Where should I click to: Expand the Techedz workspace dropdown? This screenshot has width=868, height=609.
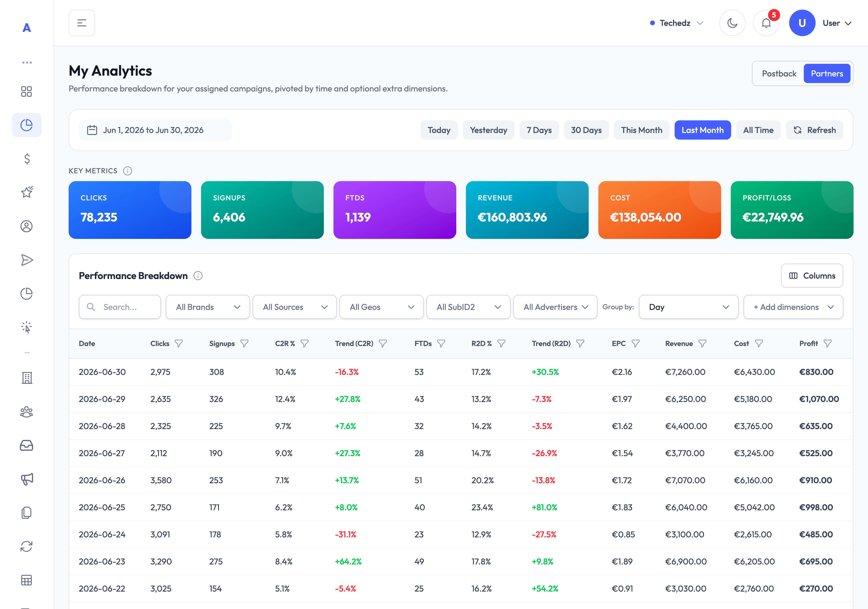point(677,23)
